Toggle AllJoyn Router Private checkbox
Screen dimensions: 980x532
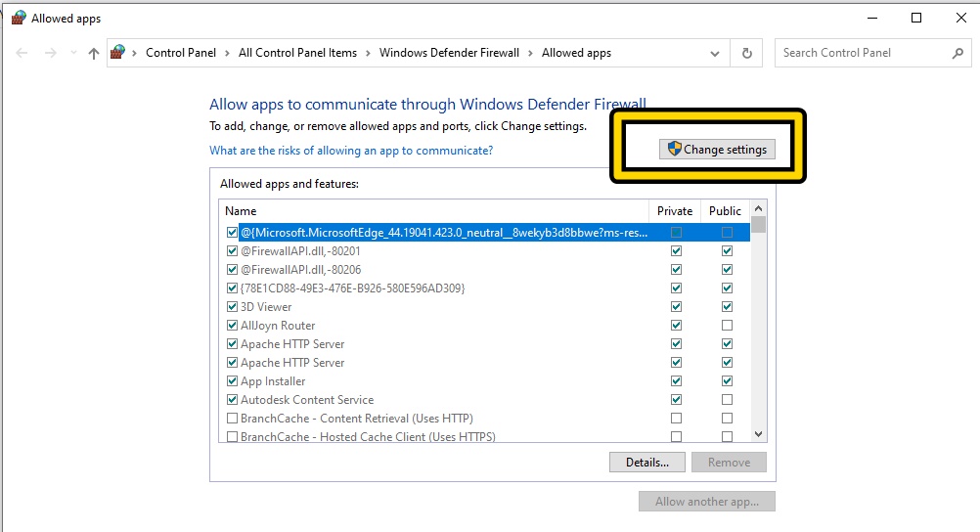(676, 326)
